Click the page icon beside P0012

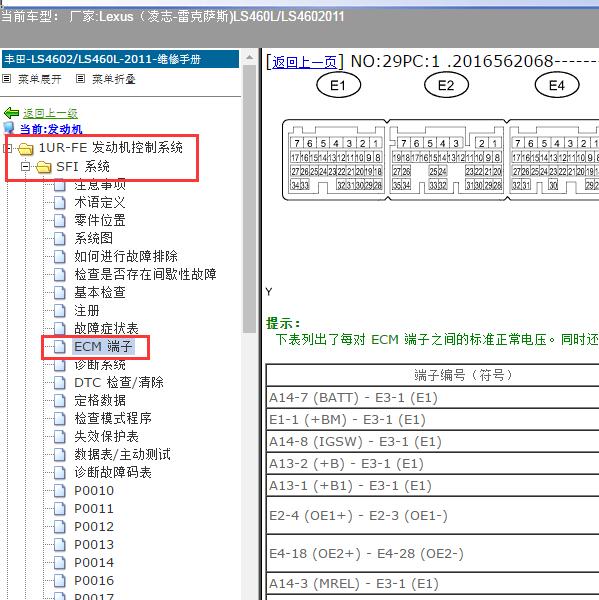59,527
